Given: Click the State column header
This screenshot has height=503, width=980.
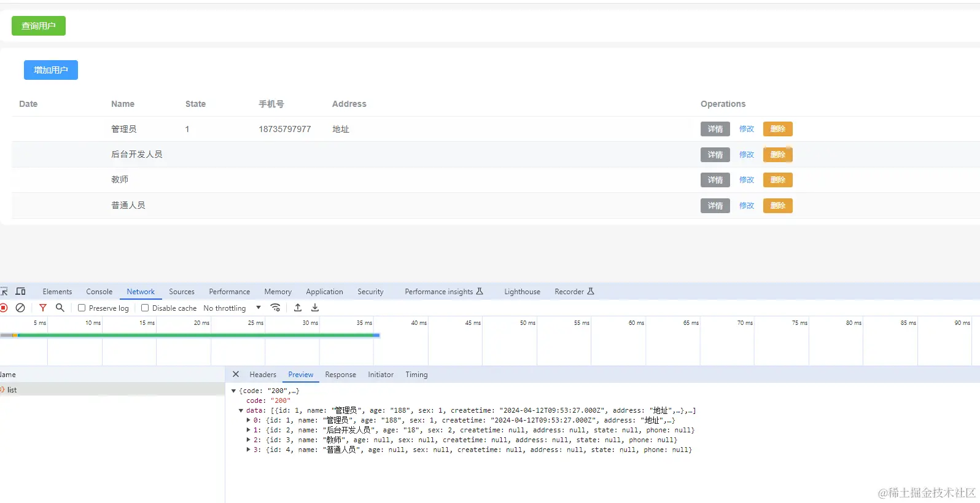Looking at the screenshot, I should (x=195, y=104).
